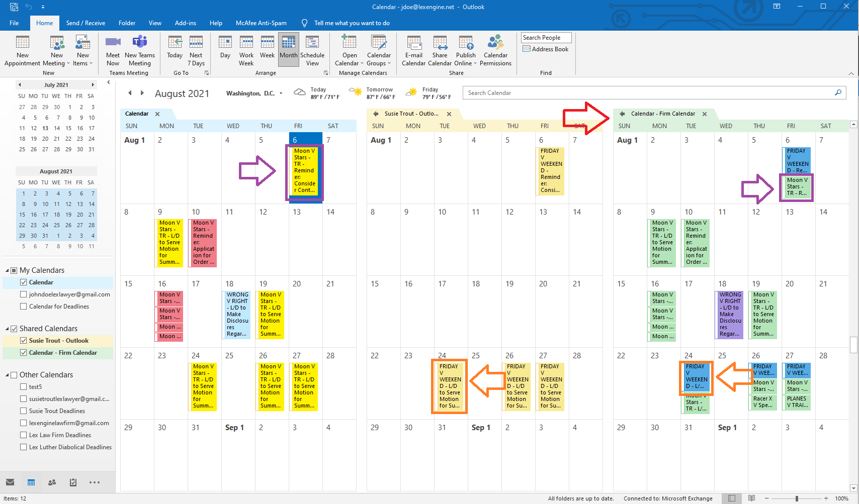
Task: Click the Today button
Action: 175,48
